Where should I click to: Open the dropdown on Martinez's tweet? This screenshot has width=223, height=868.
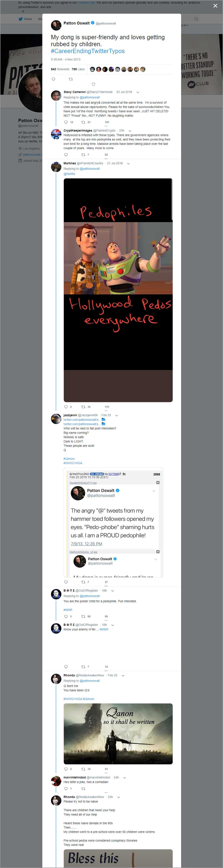pyautogui.click(x=128, y=163)
